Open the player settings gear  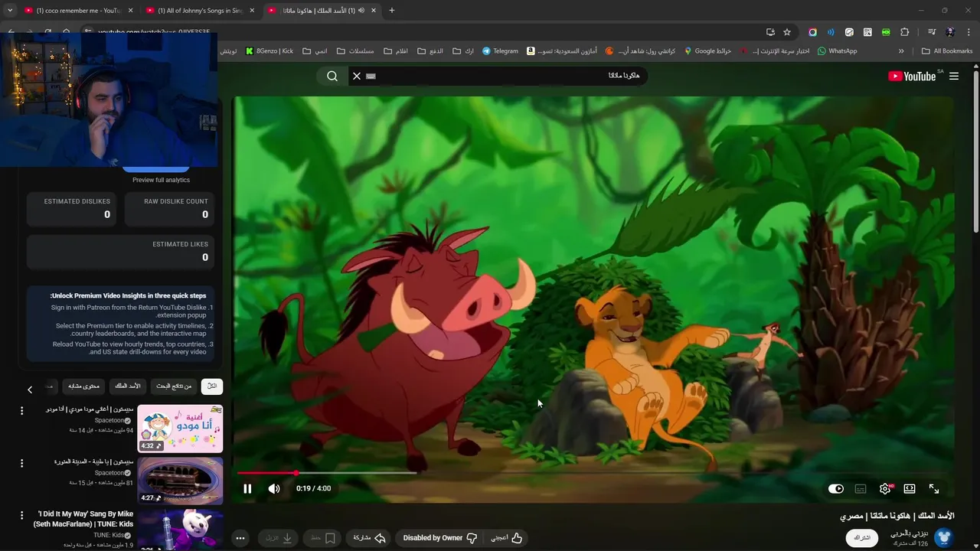click(x=885, y=488)
